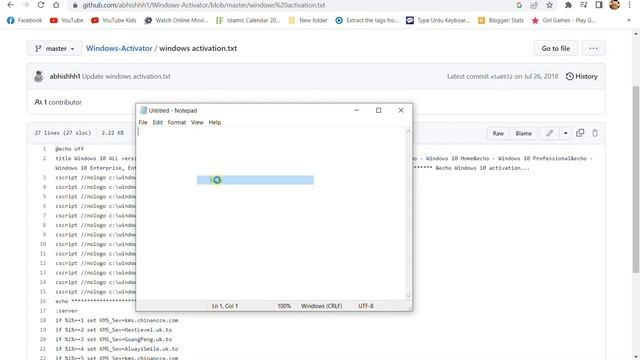The height and width of the screenshot is (360, 640).
Task: Open the Windows-Activator repository link
Action: [x=119, y=48]
